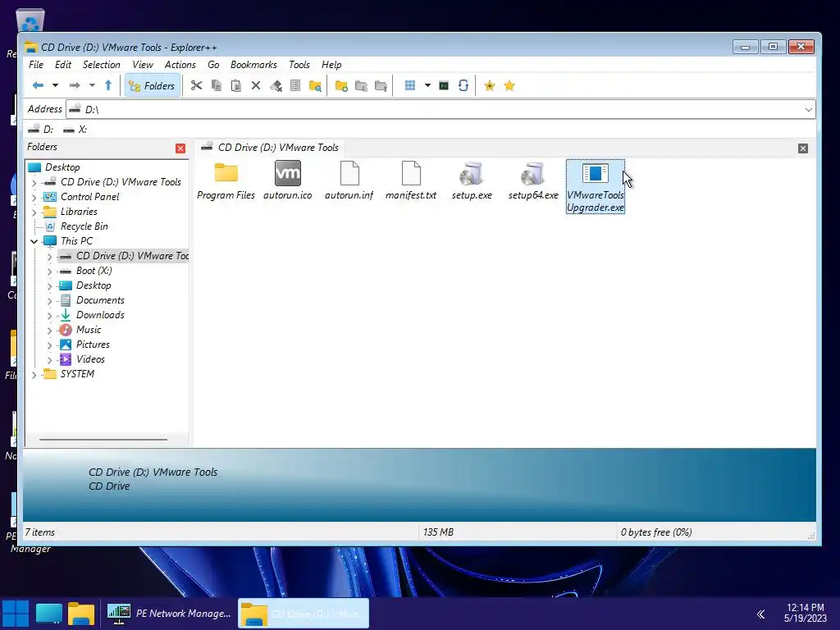Open the File menu
This screenshot has height=630, width=840.
point(36,65)
